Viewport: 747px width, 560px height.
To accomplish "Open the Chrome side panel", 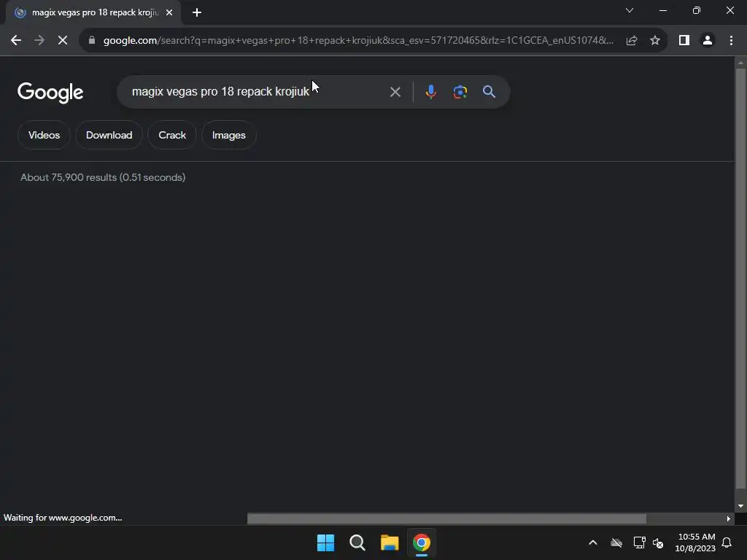I will pyautogui.click(x=684, y=41).
